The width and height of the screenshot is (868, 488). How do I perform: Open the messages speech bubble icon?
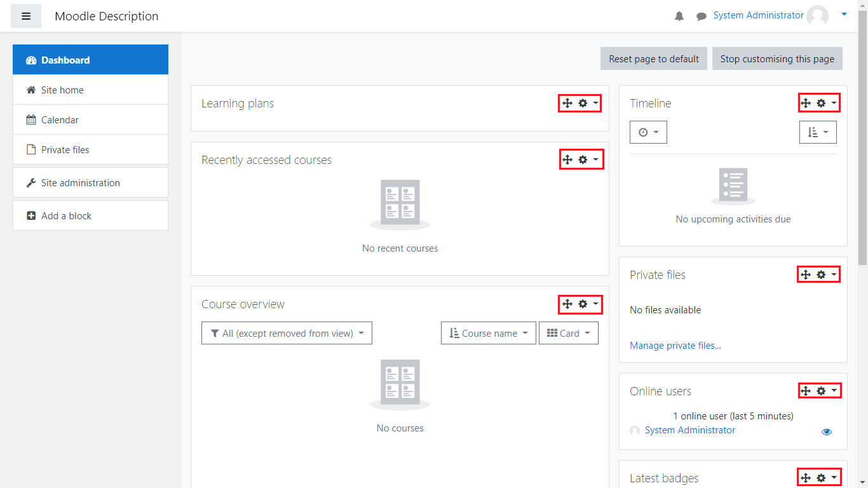coord(701,17)
